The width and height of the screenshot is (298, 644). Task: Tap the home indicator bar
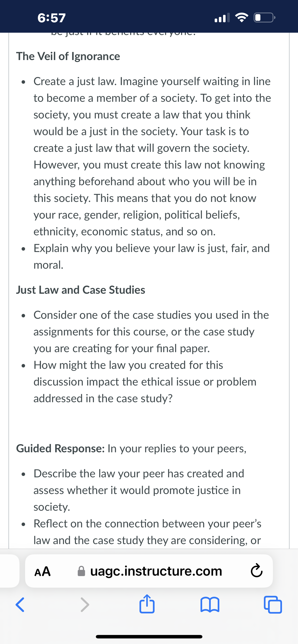point(149,637)
